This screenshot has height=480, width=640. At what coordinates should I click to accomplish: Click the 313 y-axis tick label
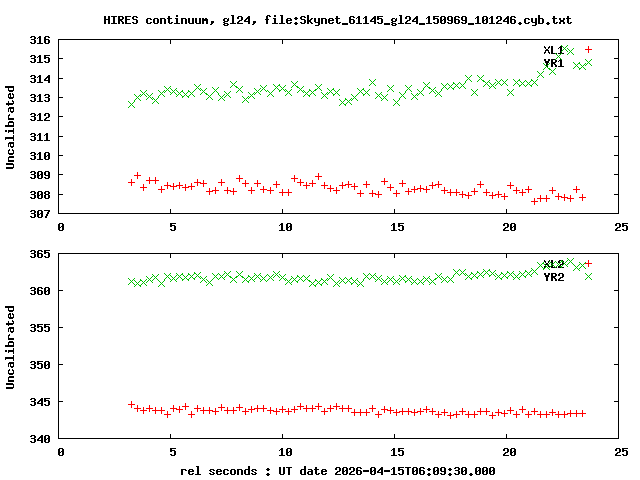pyautogui.click(x=40, y=98)
